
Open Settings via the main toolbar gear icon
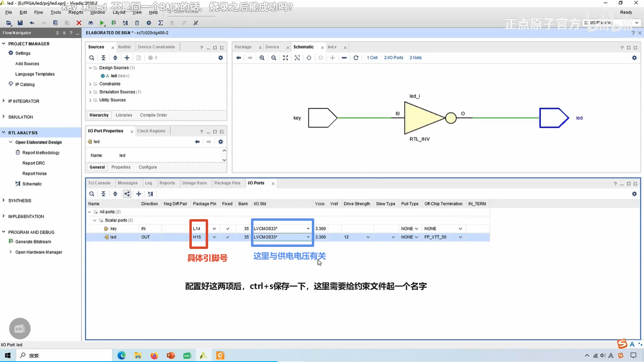pyautogui.click(x=149, y=23)
